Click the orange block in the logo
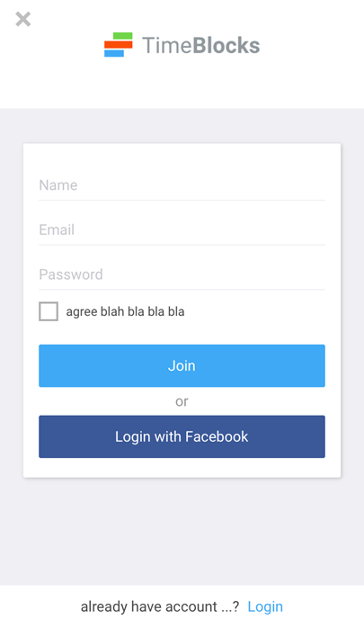 (x=118, y=44)
